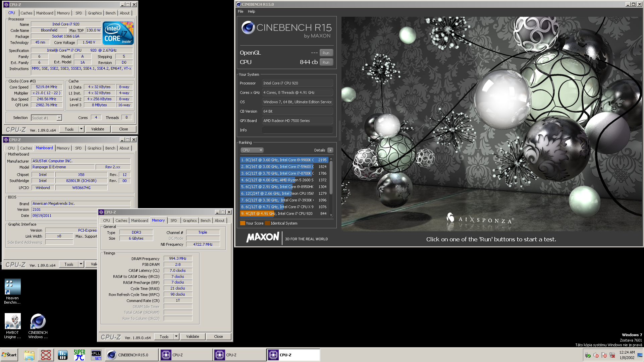Select ranking row 4 AMD Ryzen 5 2600
Screen dimensions: 644x362
click(284, 180)
